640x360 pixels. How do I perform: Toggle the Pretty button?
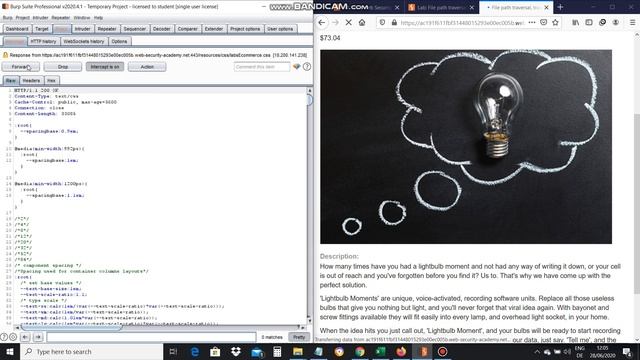299,337
